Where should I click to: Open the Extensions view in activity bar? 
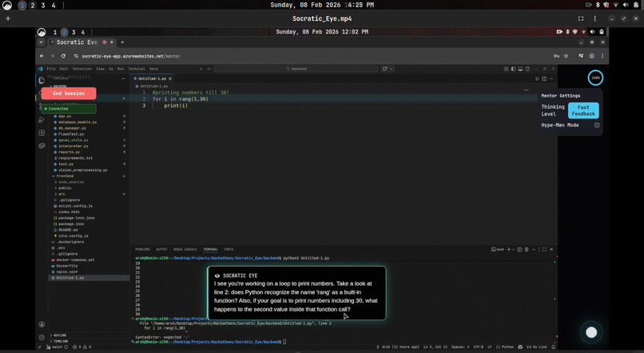(42, 133)
